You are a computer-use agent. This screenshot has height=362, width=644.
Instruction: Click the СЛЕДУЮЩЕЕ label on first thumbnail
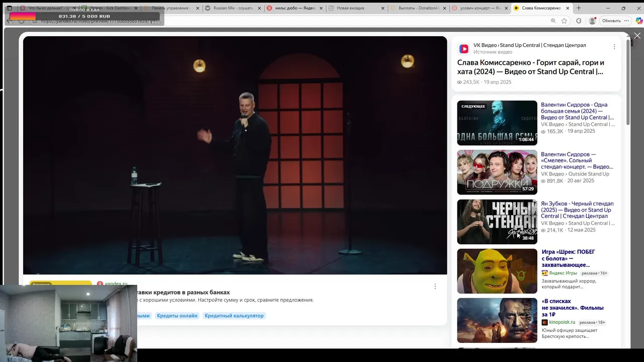[x=473, y=106]
